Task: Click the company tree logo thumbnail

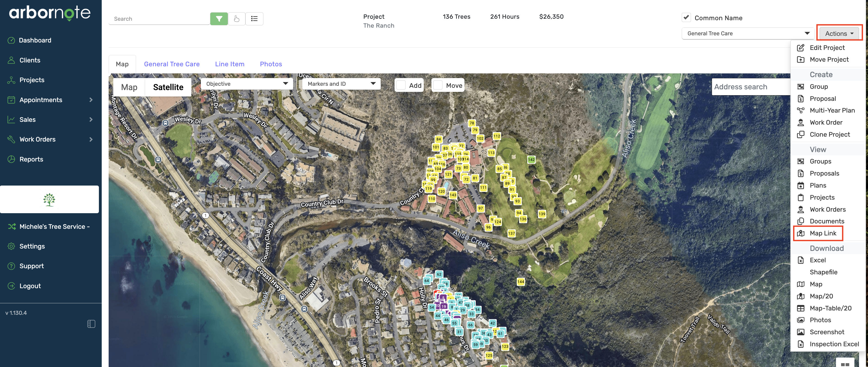Action: click(x=49, y=199)
